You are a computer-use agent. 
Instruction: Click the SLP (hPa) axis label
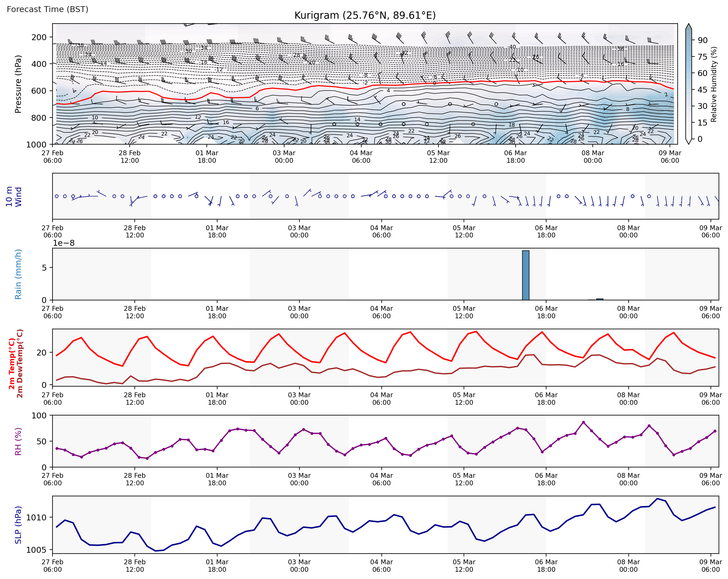[x=18, y=525]
